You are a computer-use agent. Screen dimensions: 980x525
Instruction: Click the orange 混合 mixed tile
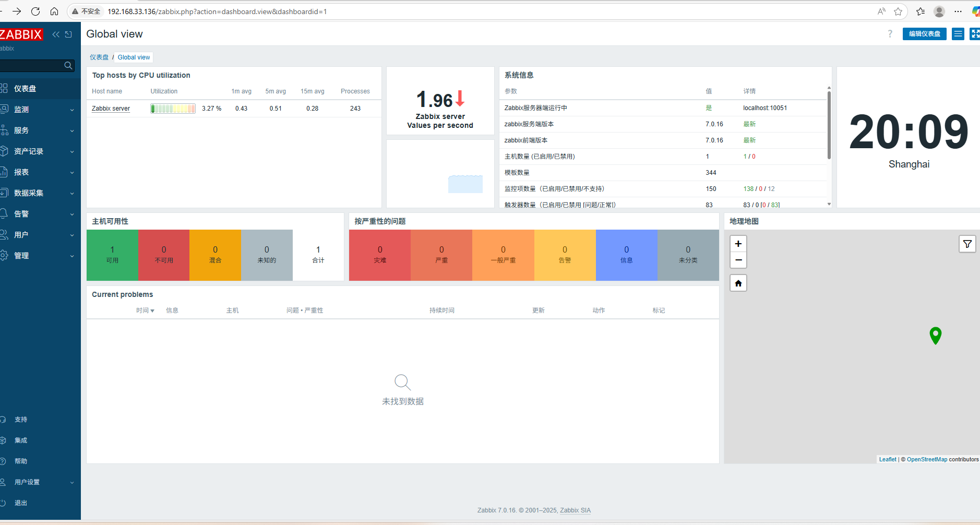tap(215, 255)
